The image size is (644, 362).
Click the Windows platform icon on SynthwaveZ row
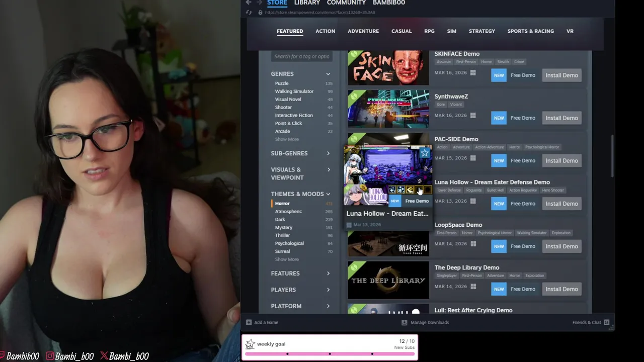(473, 116)
